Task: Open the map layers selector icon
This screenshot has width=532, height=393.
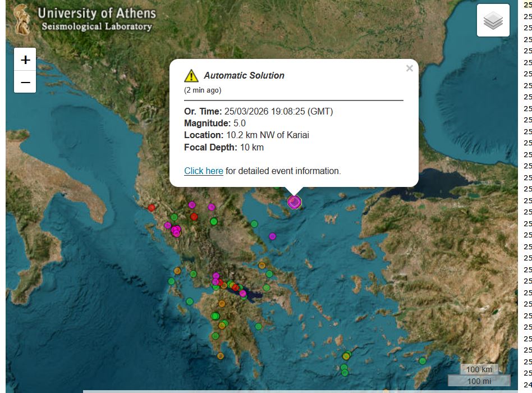Action: coord(493,20)
